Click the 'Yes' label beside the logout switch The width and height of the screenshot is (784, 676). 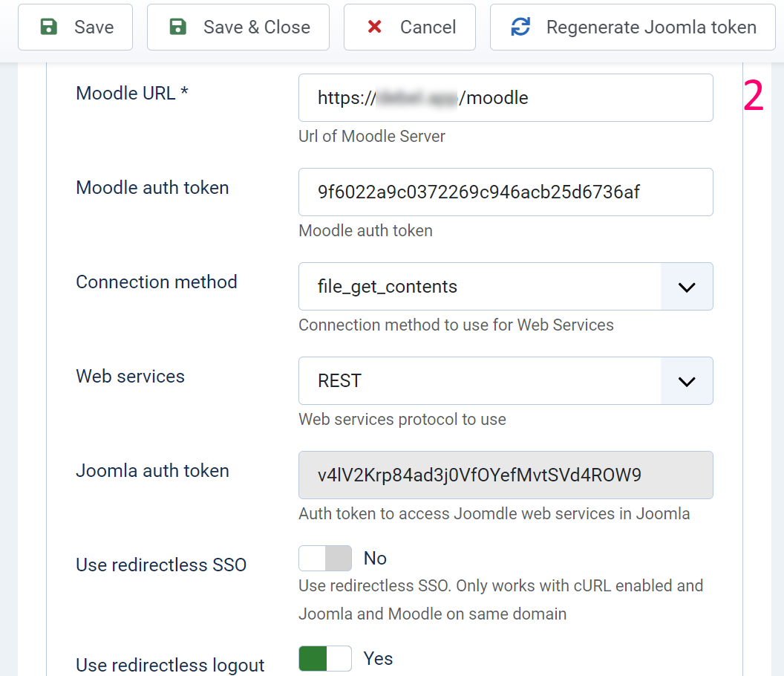[378, 658]
